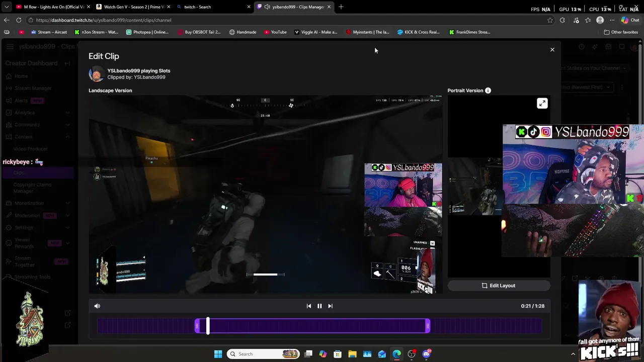
Task: Reload the current page
Action: [x=19, y=20]
